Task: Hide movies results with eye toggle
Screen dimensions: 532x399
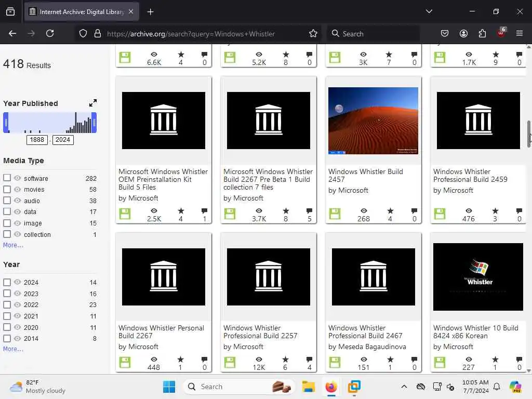Action: (x=17, y=189)
